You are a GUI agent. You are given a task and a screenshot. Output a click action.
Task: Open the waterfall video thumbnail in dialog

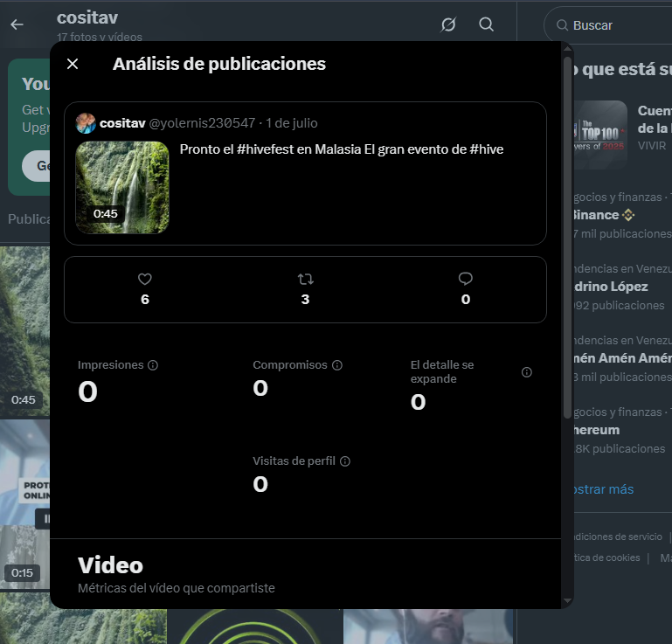(122, 187)
